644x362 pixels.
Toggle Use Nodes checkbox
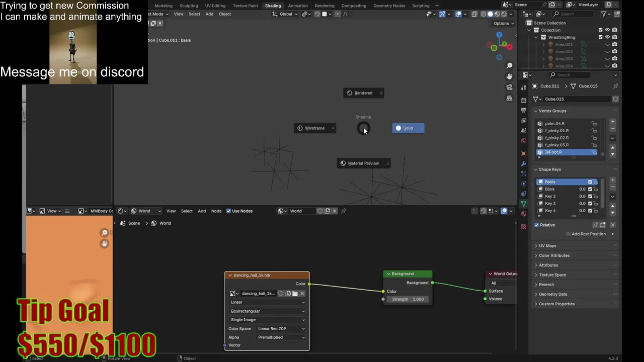tap(228, 211)
